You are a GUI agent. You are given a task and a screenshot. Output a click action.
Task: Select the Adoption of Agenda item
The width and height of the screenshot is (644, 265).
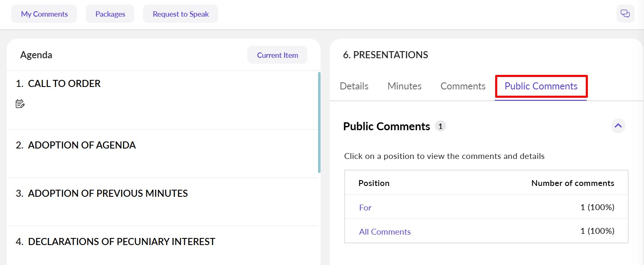(81, 145)
